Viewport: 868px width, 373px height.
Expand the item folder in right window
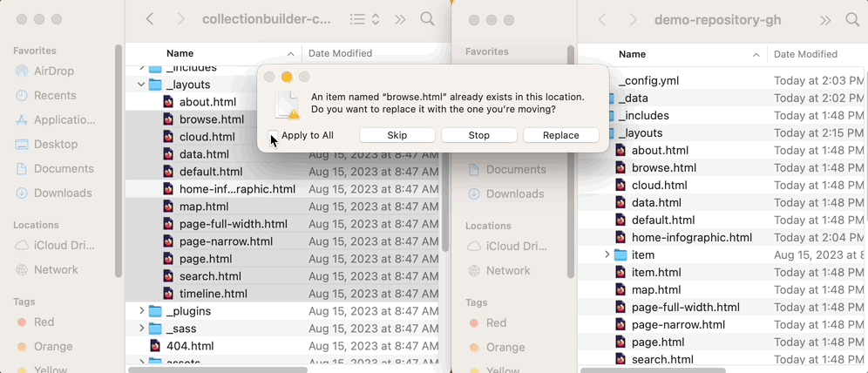(x=607, y=254)
